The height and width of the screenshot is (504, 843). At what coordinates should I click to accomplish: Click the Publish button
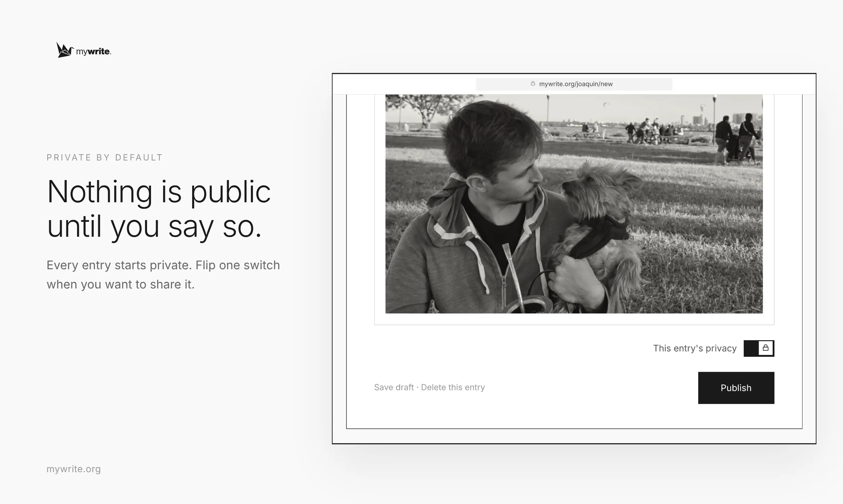(x=736, y=388)
